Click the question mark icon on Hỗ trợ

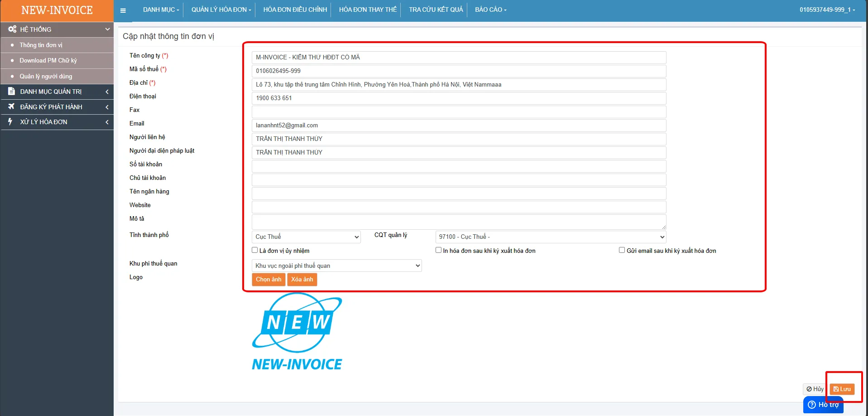click(x=812, y=405)
